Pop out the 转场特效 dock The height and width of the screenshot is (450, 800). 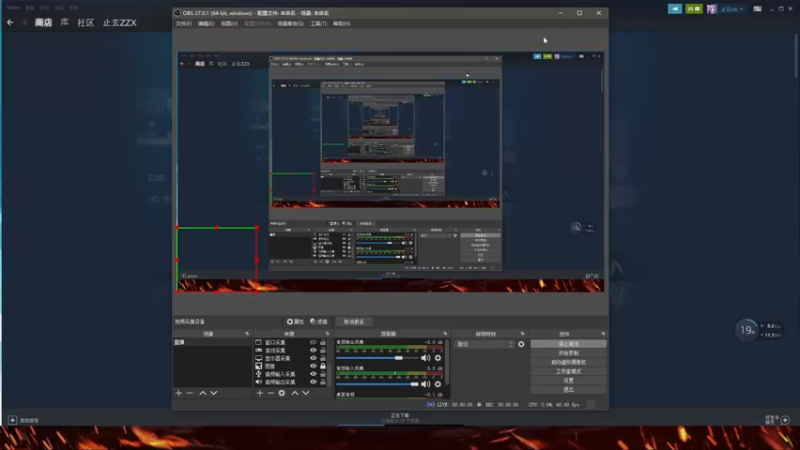522,334
